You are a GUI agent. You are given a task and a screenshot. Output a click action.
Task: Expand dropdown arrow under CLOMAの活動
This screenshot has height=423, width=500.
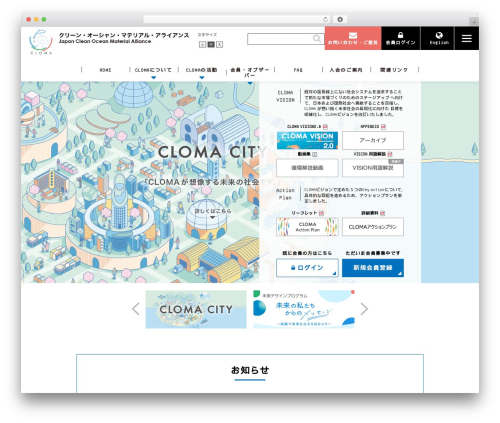click(202, 78)
